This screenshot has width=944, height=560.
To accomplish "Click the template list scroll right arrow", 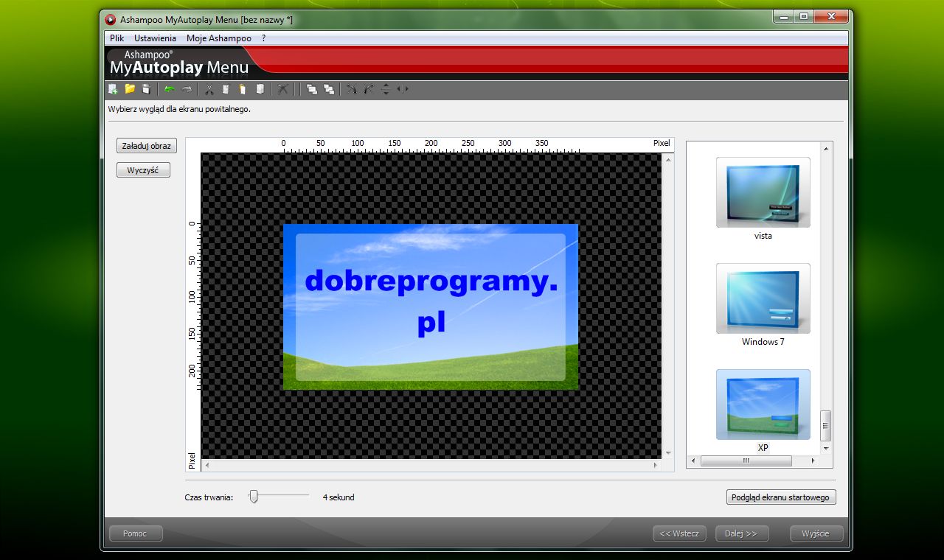I will tap(813, 461).
